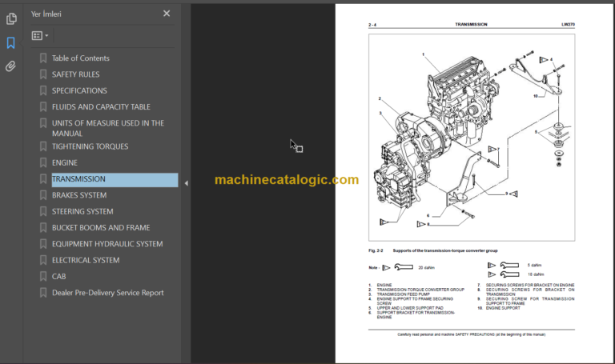Click bookmark icon beside SPECIFICATIONS
Image resolution: width=615 pixels, height=364 pixels.
pos(43,91)
